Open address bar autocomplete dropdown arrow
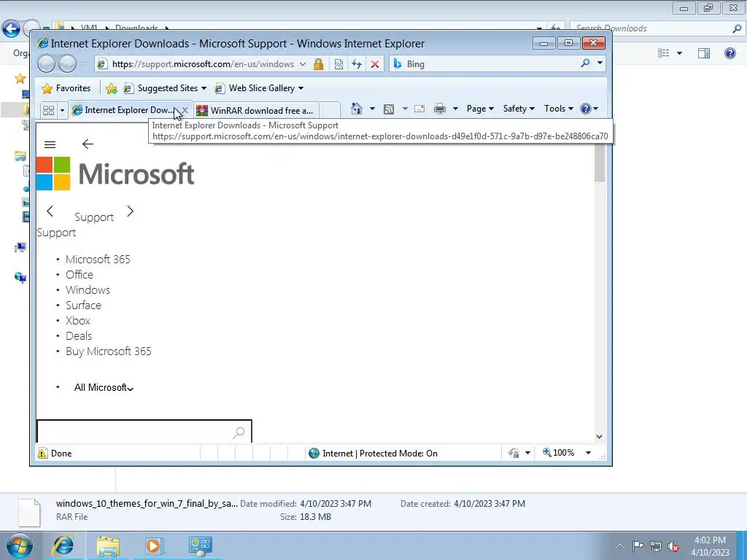747x560 pixels. (303, 64)
